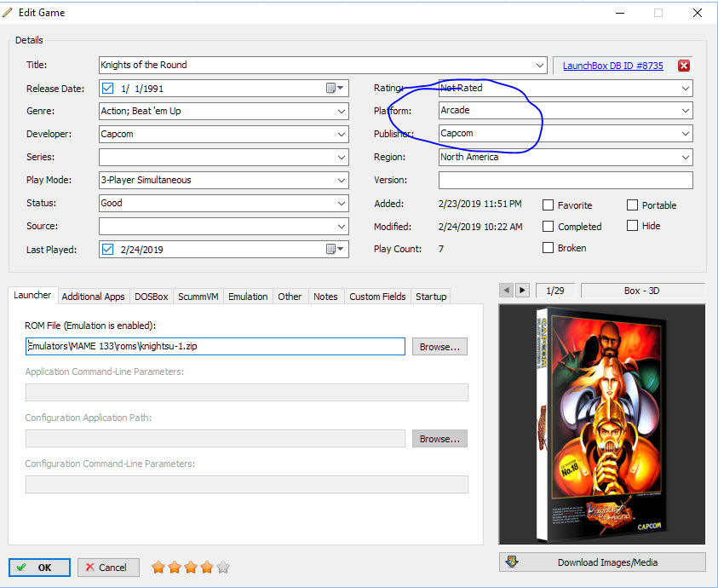Expand the Status dropdown
The height and width of the screenshot is (588, 718).
coord(342,203)
